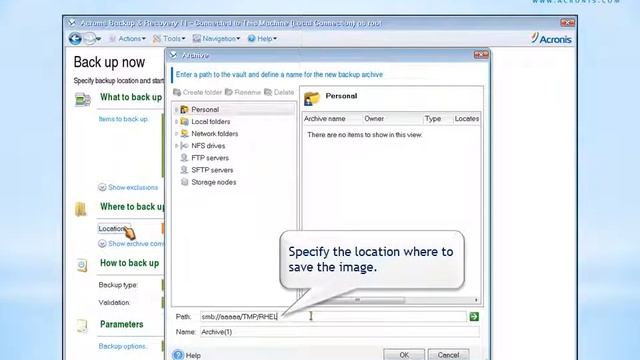The image size is (640, 360).
Task: Click the green Go arrow next to Path
Action: tap(474, 317)
